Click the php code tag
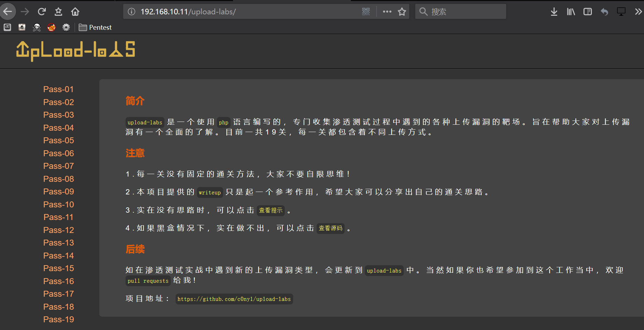This screenshot has height=330, width=644. tap(224, 122)
